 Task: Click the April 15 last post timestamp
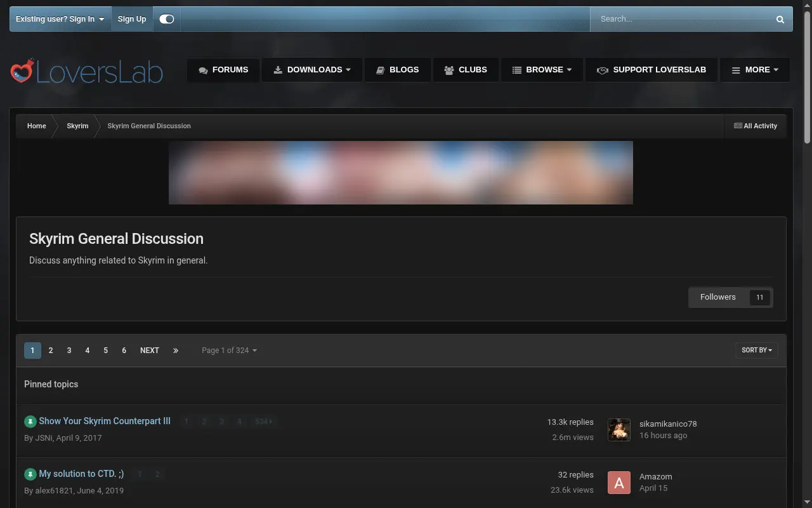[x=653, y=488]
